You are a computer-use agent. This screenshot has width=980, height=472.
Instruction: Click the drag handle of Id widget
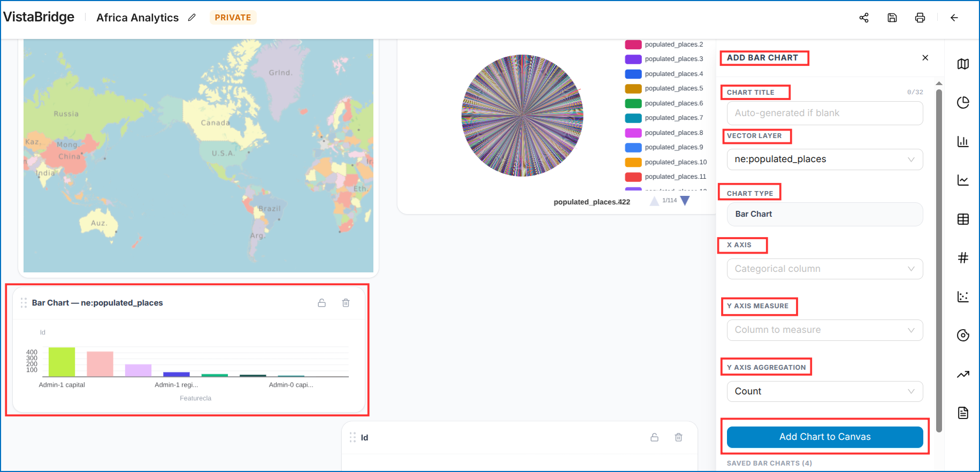(353, 437)
